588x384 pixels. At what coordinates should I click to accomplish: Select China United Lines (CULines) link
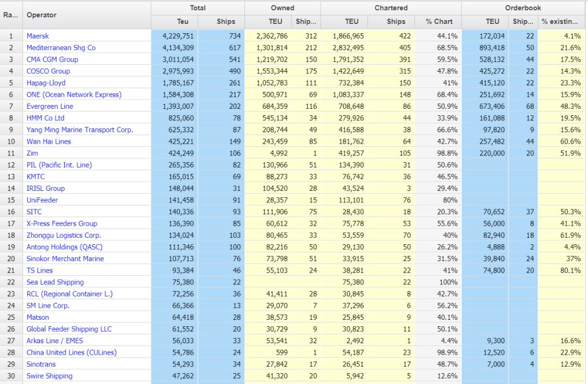pos(72,352)
